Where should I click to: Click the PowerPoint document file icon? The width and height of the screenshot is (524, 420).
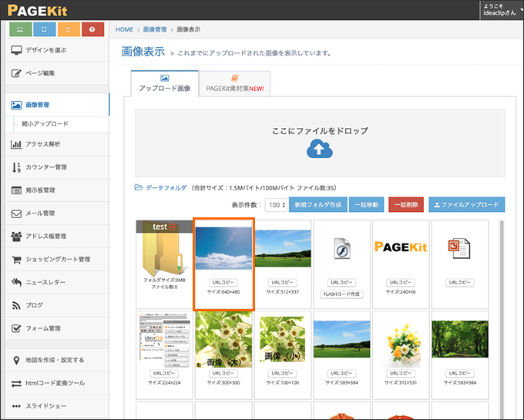[459, 248]
